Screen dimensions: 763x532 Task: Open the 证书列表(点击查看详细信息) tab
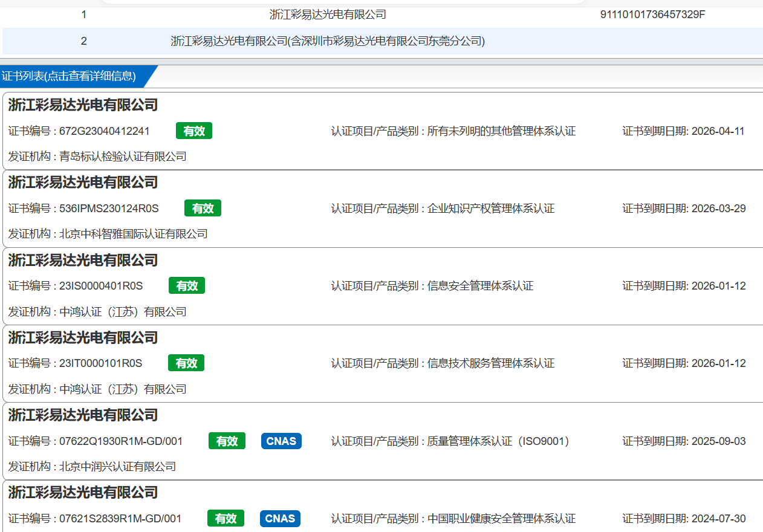coord(73,76)
